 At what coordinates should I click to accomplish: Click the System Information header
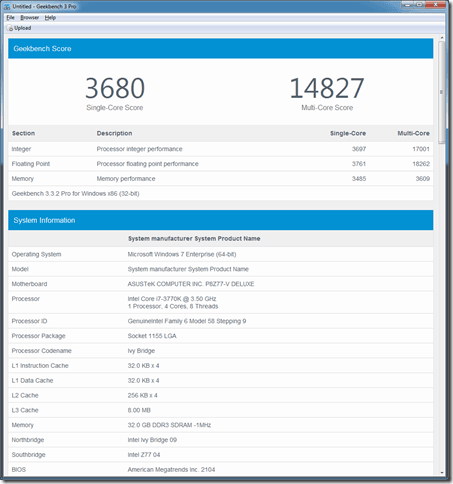(x=221, y=220)
